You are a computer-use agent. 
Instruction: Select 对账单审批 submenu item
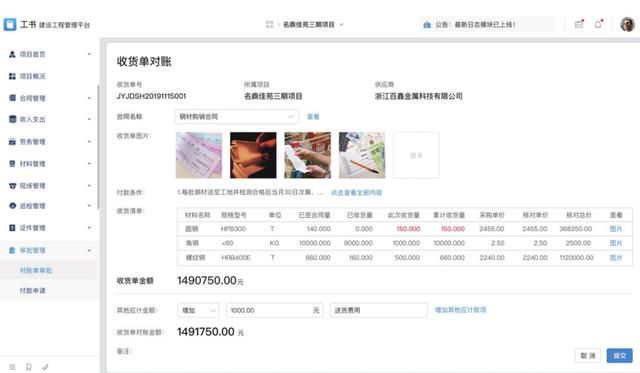(36, 270)
